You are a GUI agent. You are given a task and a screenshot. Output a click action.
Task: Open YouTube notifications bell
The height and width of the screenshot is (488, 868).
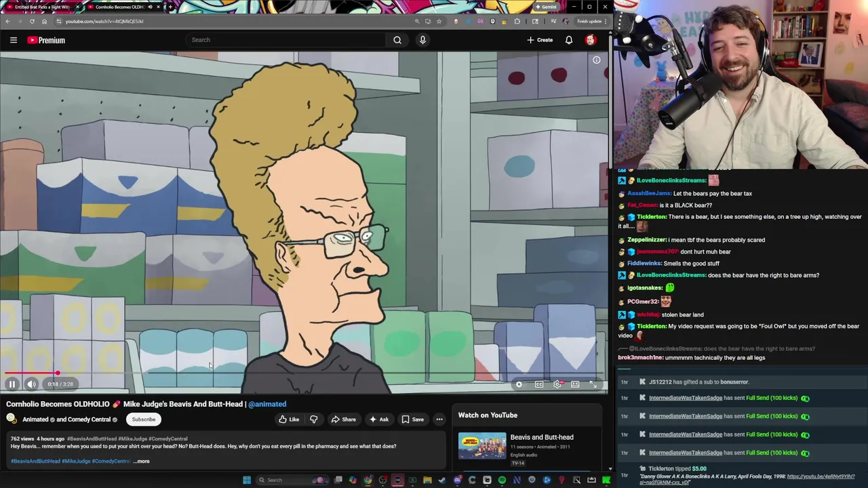(569, 40)
